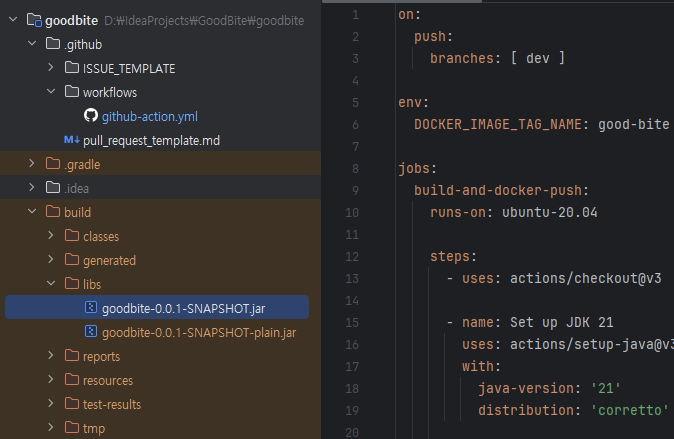Click the workflows folder icon
674x439 pixels.
pos(72,92)
